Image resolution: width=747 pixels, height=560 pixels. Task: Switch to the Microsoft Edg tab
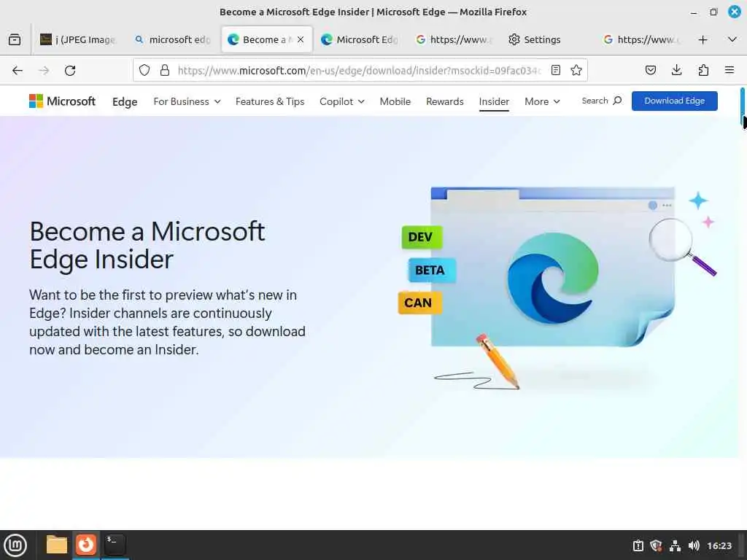[360, 39]
